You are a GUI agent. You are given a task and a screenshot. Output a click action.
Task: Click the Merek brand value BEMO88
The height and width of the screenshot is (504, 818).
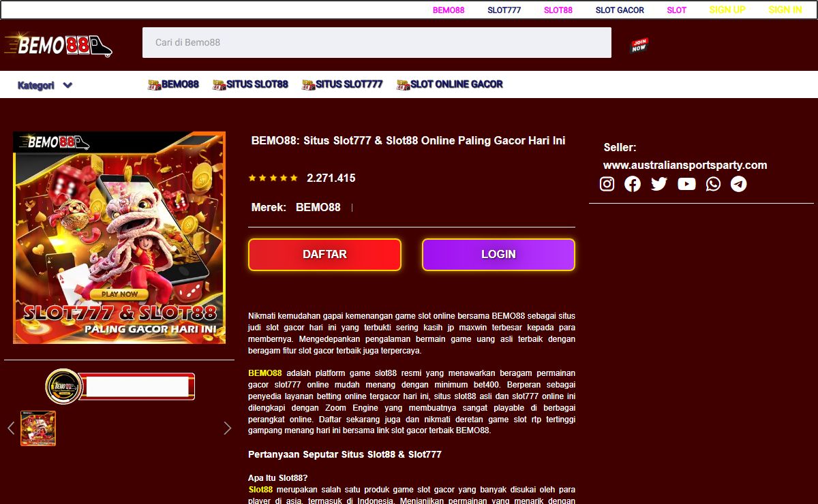tap(318, 207)
